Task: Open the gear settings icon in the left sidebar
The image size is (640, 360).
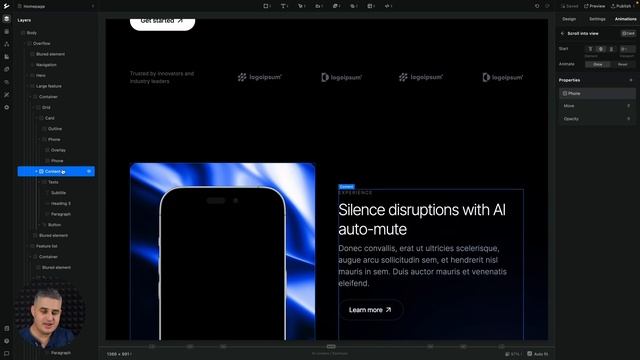Action: 7,107
